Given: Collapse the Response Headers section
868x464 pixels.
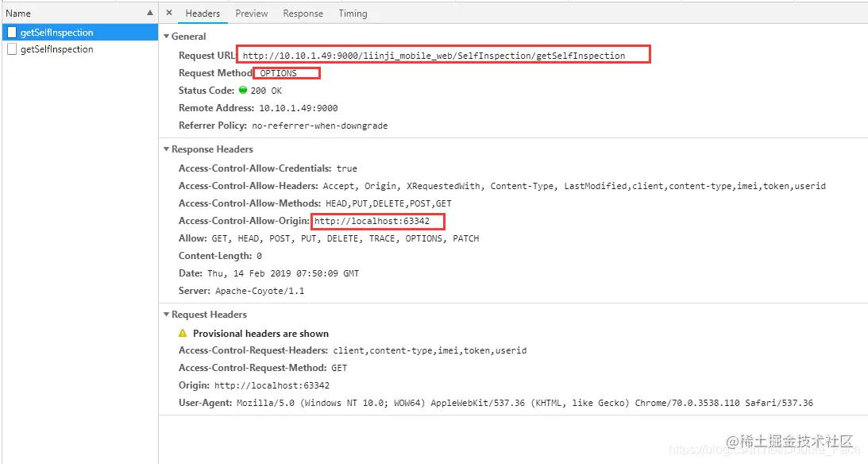Looking at the screenshot, I should tap(166, 149).
